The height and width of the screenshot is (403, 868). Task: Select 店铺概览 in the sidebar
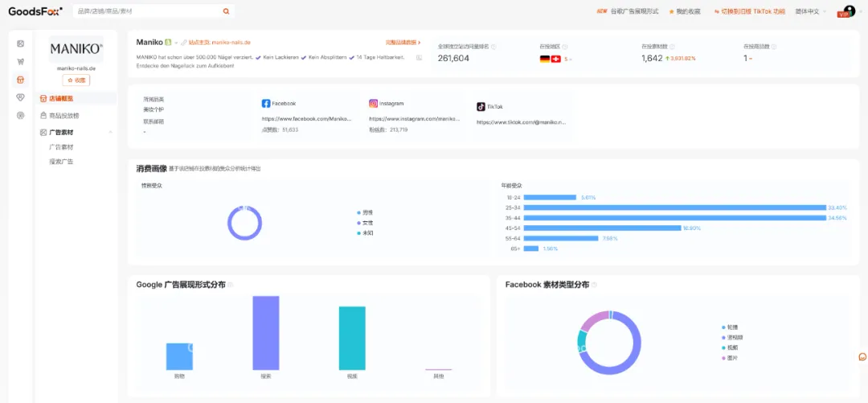(x=78, y=98)
